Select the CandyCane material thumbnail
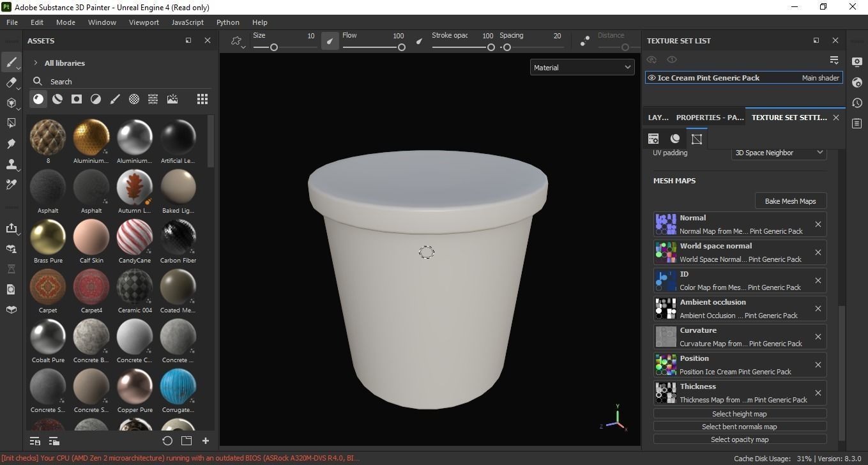 (x=135, y=236)
